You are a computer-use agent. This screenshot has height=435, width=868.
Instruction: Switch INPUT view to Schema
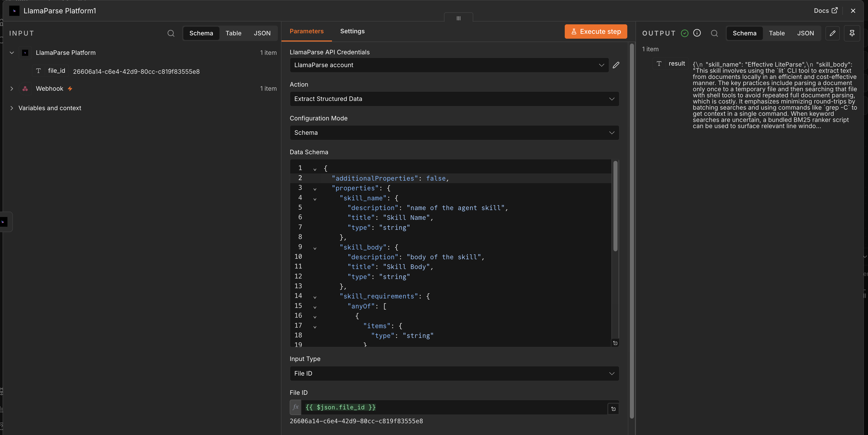coord(201,33)
